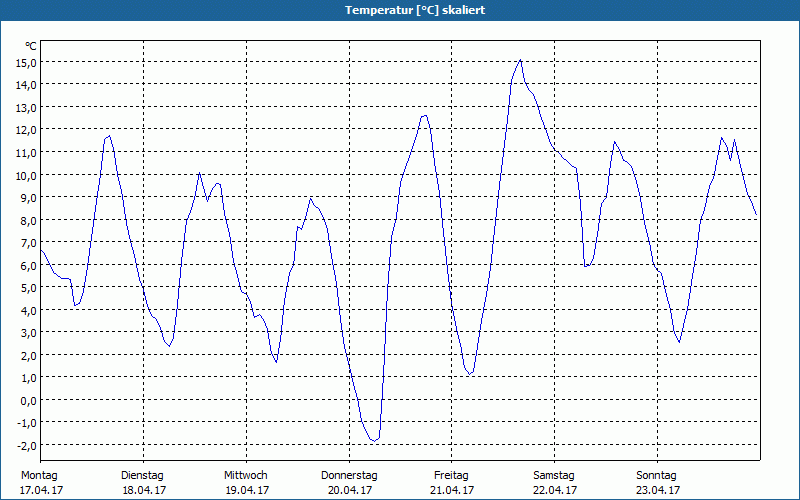This screenshot has width=800, height=500.
Task: Select the Samstag 22.04.17 date label
Action: click(x=555, y=483)
